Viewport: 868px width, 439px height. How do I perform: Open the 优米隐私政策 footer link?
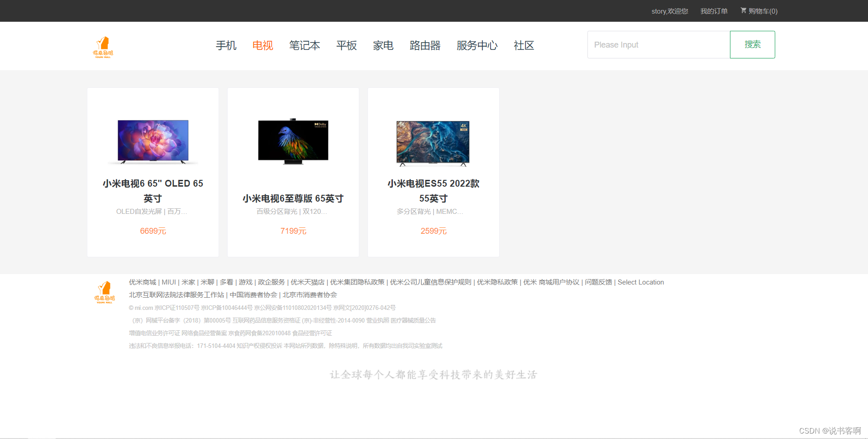point(497,282)
